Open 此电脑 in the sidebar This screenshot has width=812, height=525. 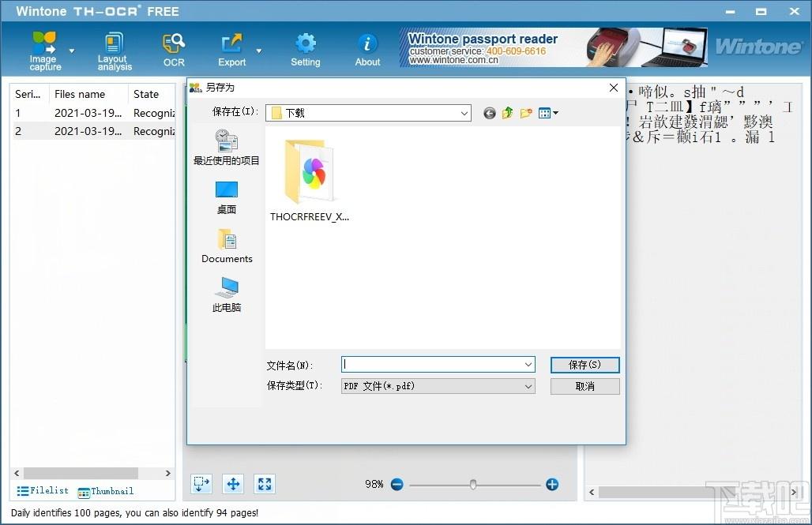pos(227,294)
